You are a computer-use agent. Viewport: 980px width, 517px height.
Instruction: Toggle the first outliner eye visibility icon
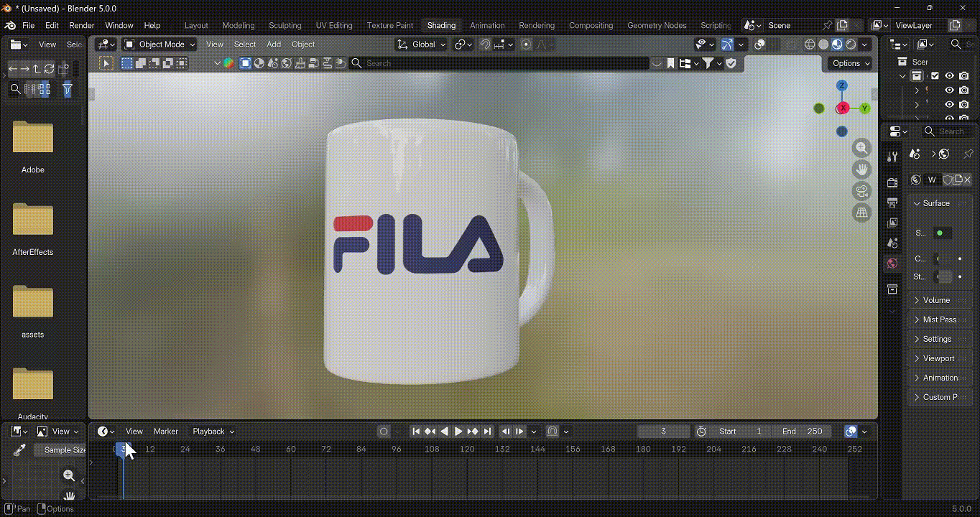point(949,76)
